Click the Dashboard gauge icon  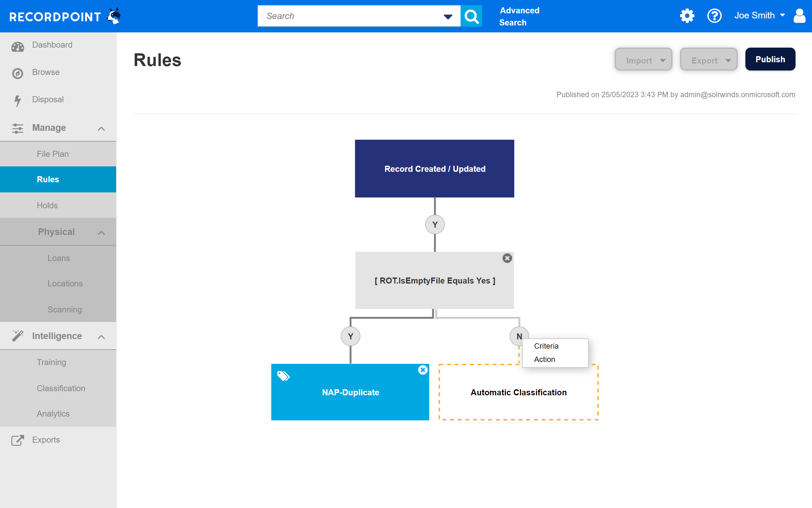pyautogui.click(x=18, y=47)
